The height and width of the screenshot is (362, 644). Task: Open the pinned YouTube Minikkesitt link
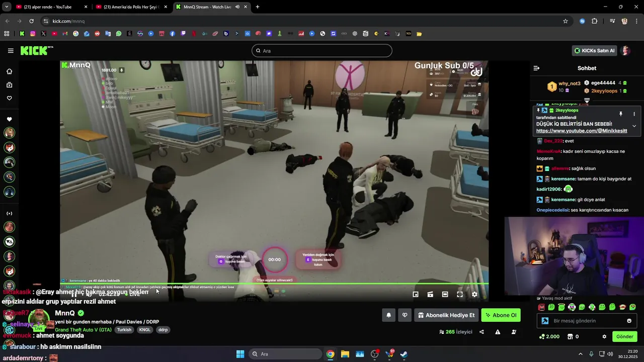pos(582,131)
